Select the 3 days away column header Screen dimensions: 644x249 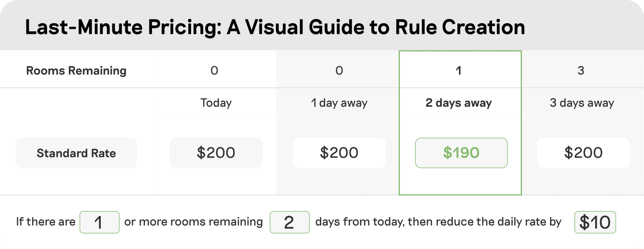pos(582,103)
